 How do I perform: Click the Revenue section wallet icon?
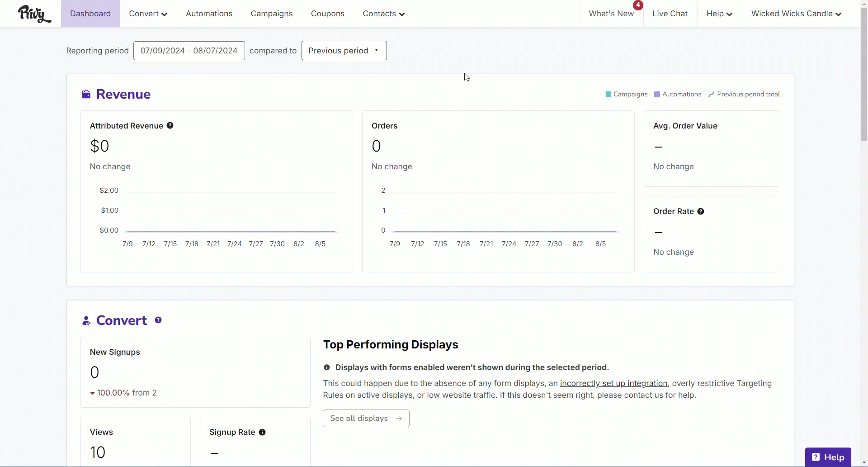pyautogui.click(x=86, y=94)
